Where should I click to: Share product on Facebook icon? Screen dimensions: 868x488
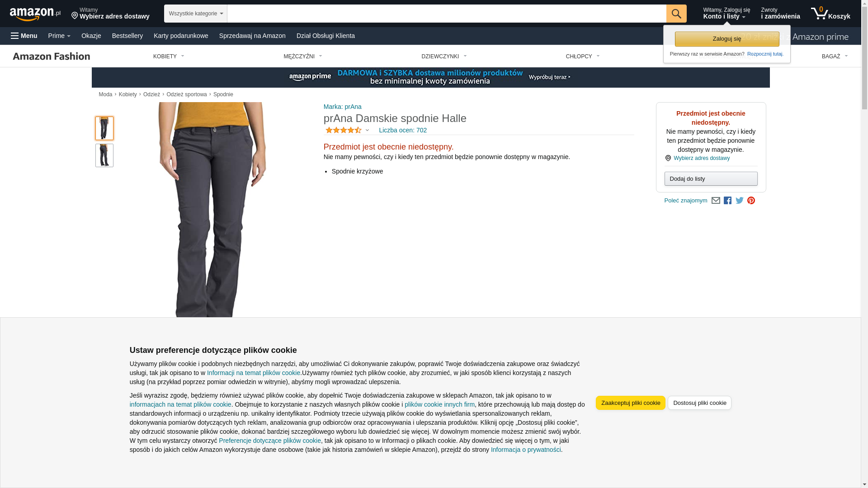[x=727, y=201]
